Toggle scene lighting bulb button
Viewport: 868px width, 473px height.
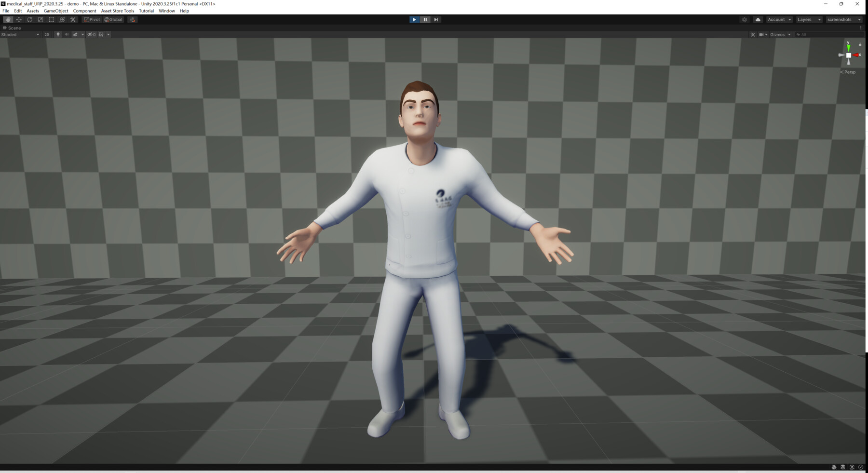pyautogui.click(x=58, y=35)
